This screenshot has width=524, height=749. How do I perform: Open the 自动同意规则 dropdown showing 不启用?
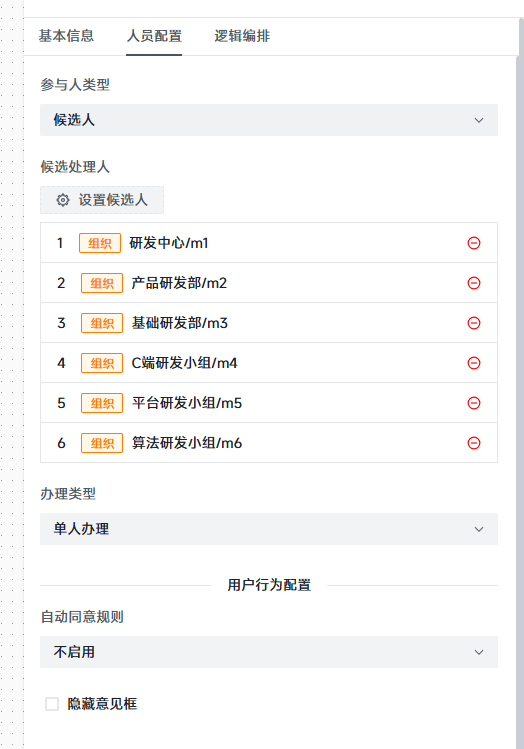tap(269, 652)
